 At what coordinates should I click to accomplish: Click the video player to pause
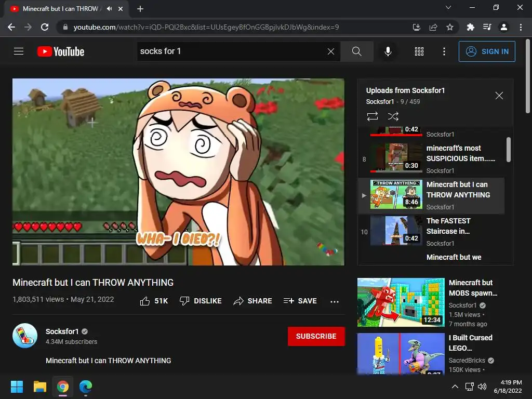coord(179,172)
